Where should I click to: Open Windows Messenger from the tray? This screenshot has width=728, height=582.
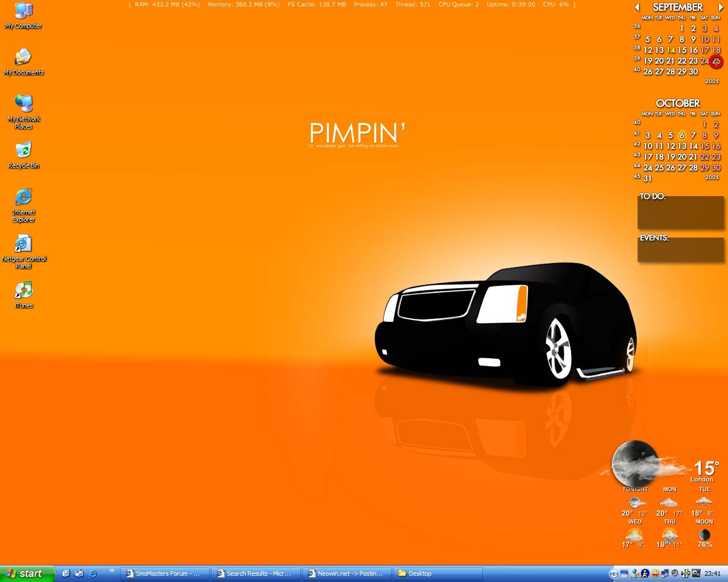[x=634, y=573]
